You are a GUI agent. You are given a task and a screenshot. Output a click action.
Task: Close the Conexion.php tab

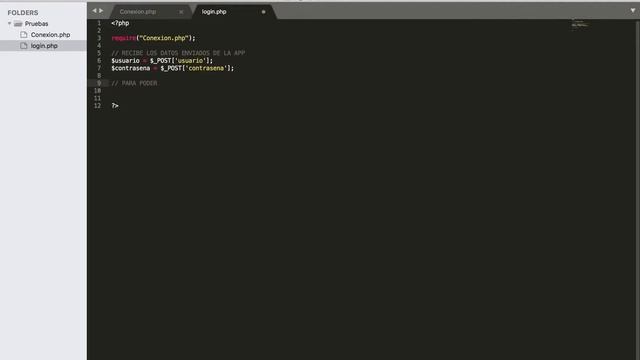tap(181, 12)
